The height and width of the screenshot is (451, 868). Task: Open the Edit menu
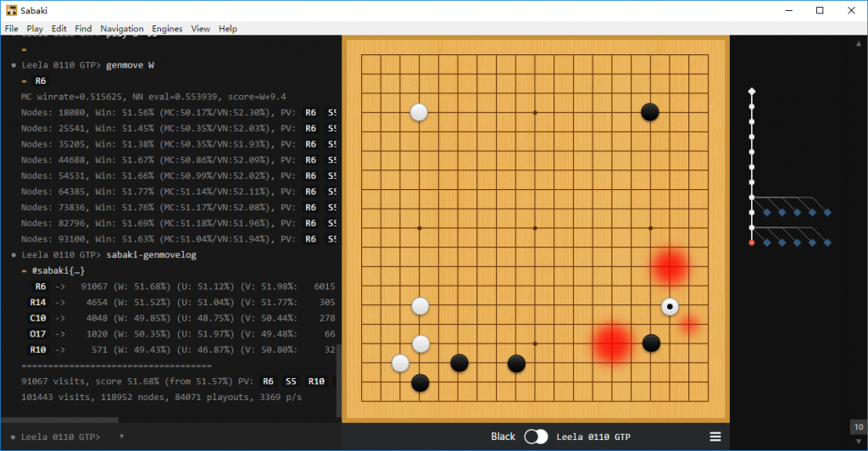pyautogui.click(x=58, y=28)
